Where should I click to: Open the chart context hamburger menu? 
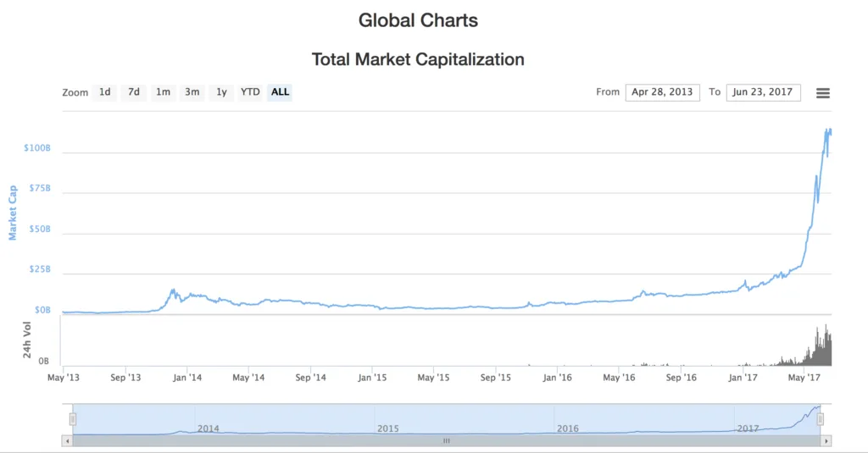pos(822,93)
